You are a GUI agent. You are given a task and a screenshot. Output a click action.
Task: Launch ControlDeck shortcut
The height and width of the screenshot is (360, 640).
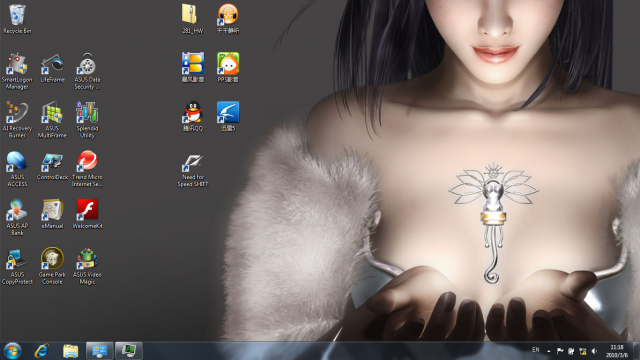coord(52,165)
